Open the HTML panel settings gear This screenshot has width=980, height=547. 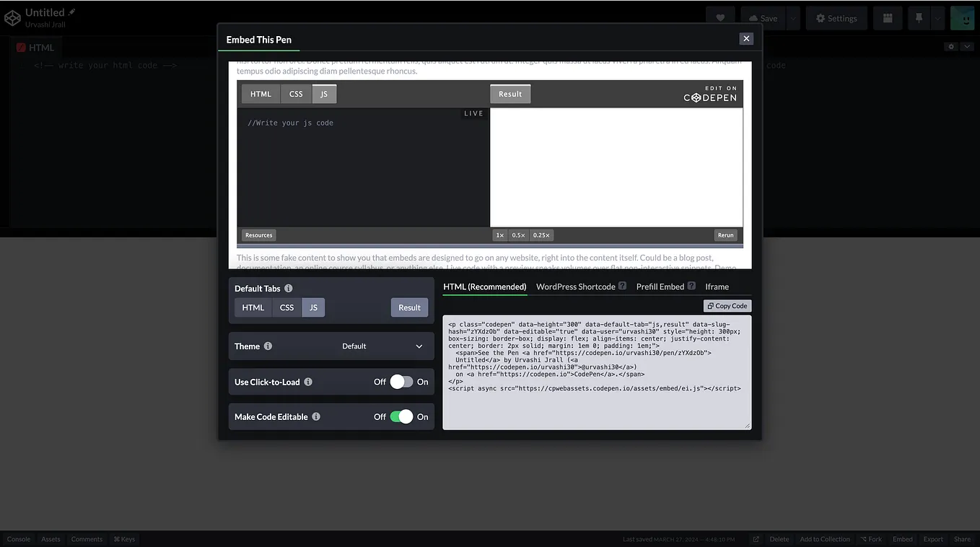950,45
